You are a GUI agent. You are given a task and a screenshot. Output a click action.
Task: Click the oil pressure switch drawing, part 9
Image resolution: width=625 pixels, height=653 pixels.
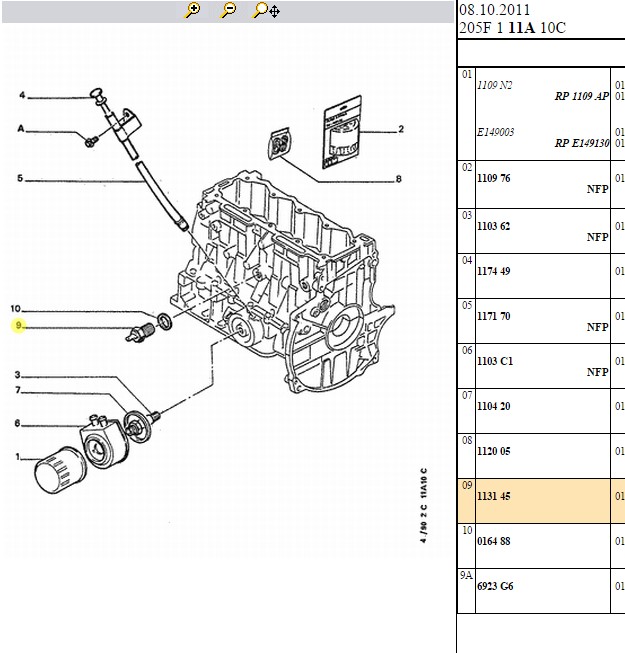(140, 333)
